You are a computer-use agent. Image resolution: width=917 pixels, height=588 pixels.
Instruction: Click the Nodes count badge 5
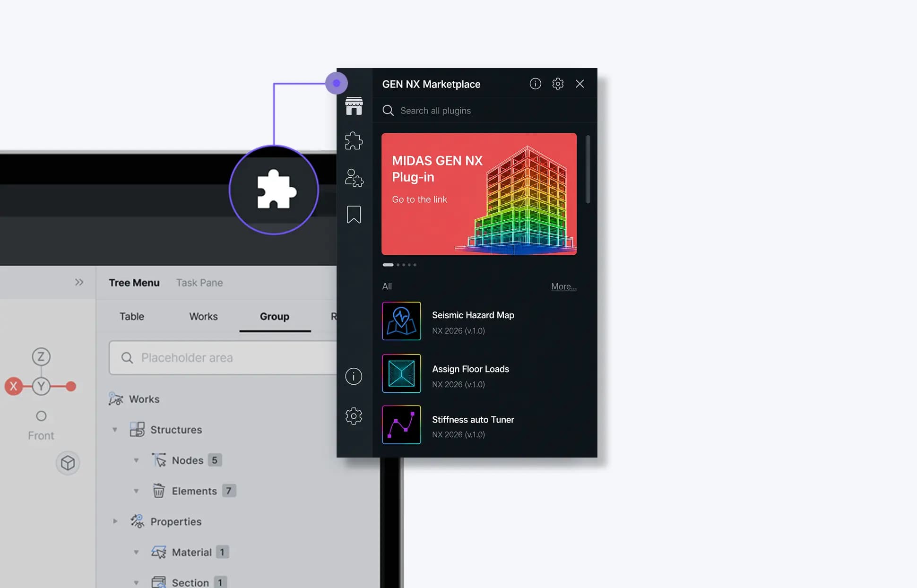[215, 460]
